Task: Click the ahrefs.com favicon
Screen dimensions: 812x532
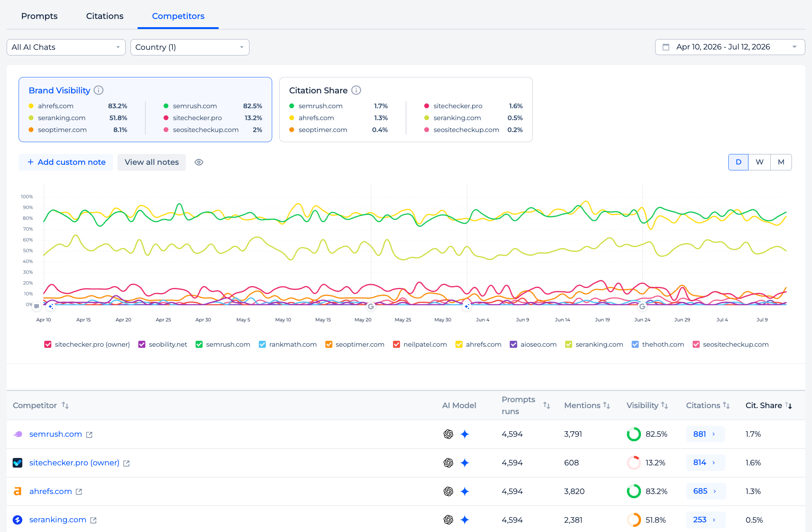Action: pos(17,491)
